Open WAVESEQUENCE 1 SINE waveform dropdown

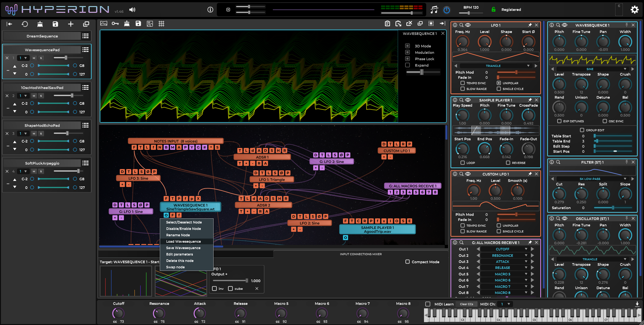(x=592, y=69)
